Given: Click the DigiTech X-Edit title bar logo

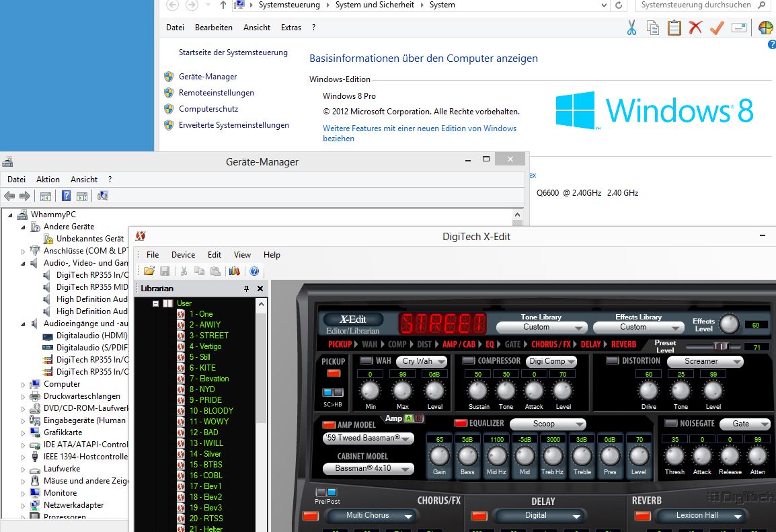Looking at the screenshot, I should click(141, 236).
